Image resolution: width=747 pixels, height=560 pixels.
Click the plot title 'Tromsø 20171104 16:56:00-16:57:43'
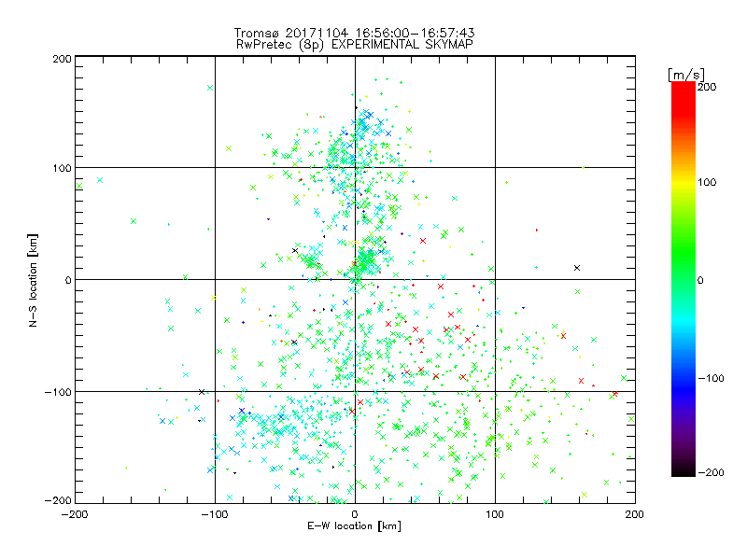point(355,33)
